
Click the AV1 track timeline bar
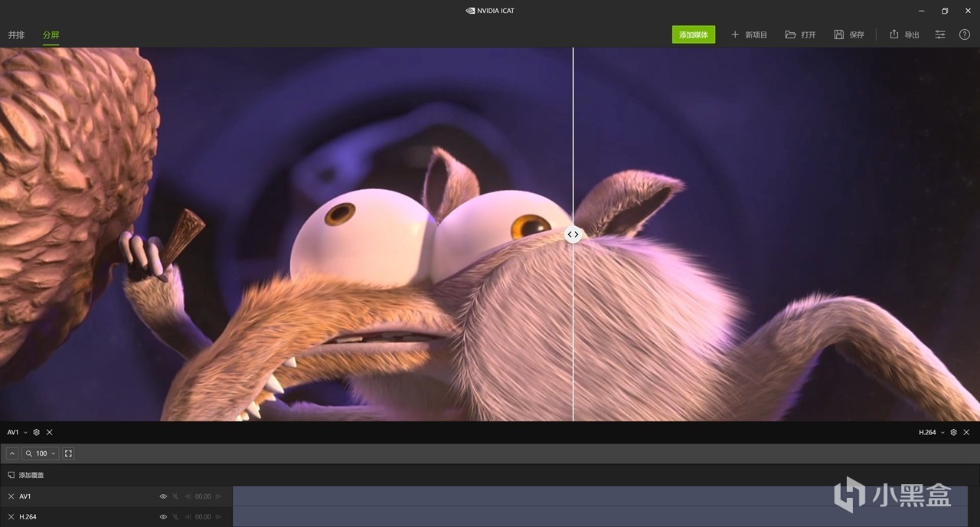click(x=599, y=496)
